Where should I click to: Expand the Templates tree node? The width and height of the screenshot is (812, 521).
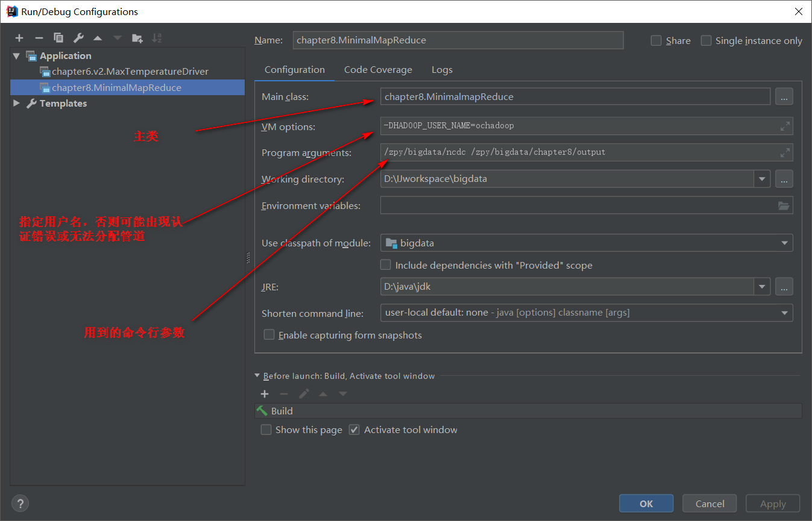click(16, 103)
